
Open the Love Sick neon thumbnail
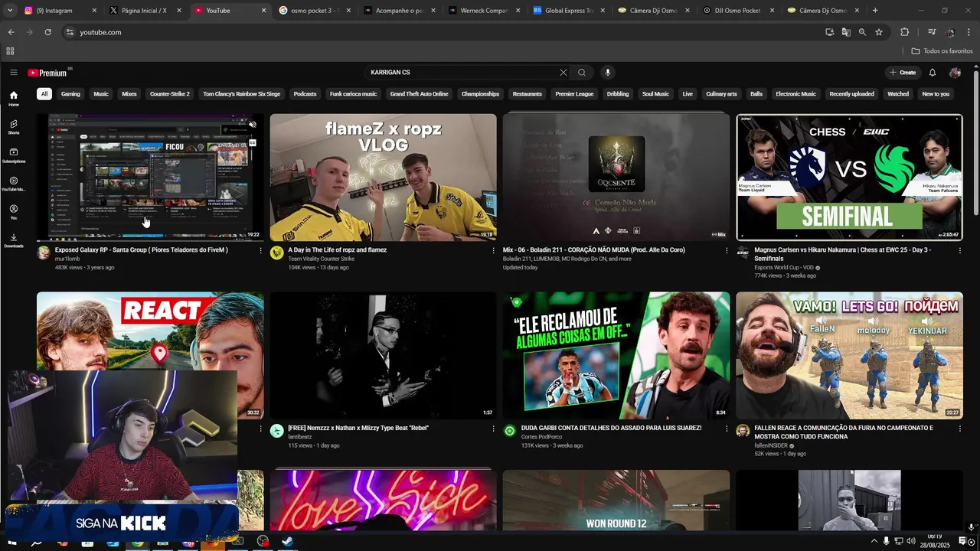pyautogui.click(x=383, y=500)
